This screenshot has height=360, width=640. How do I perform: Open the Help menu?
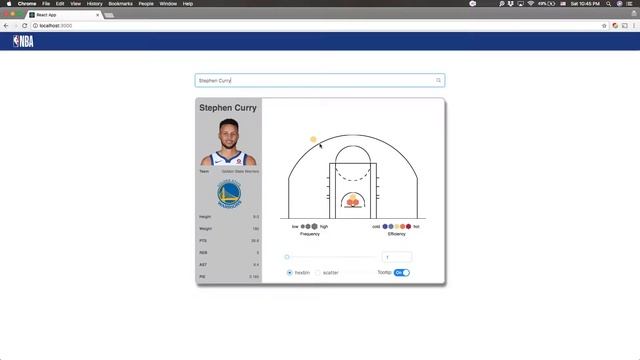[188, 4]
